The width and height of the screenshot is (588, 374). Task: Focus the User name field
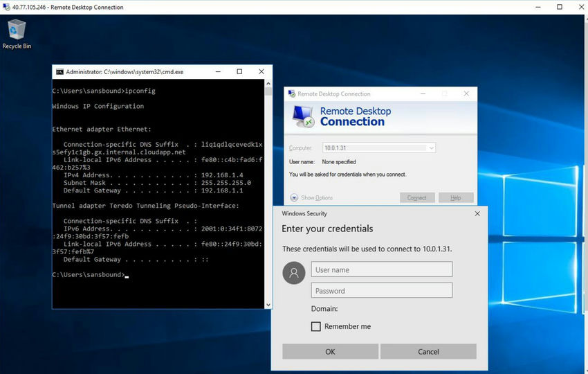(382, 269)
